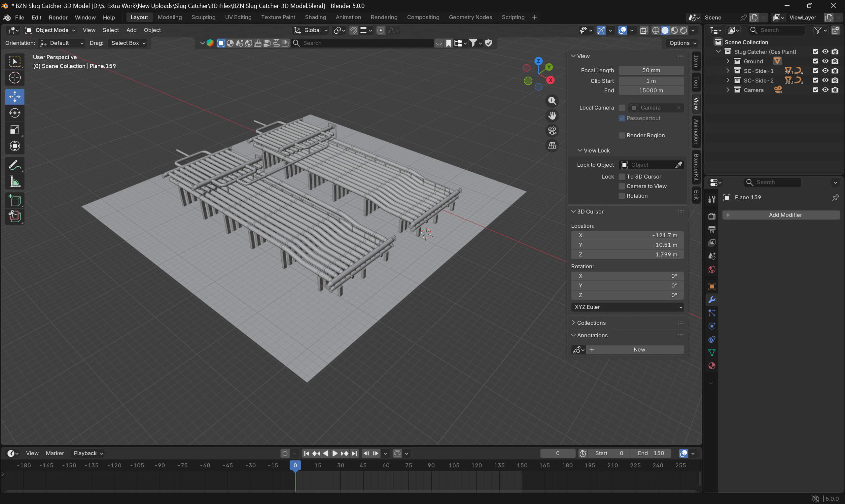Select the Cursor tool in the toolbar
Viewport: 845px width, 504px height.
click(15, 78)
